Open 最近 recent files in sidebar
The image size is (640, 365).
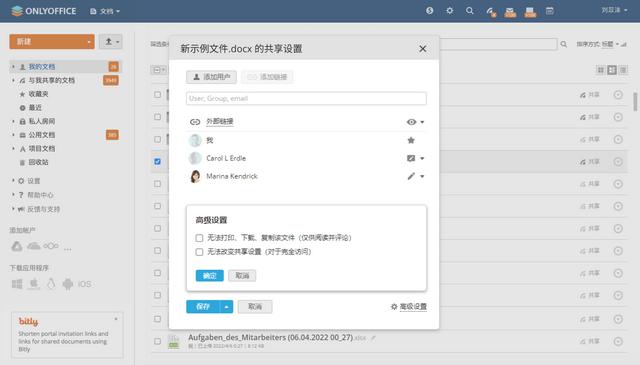click(x=35, y=107)
